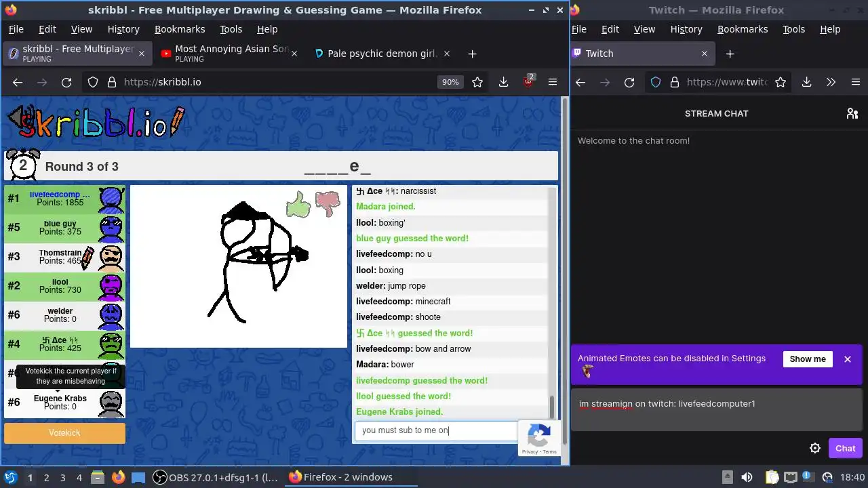Open Tools menu in the Twitch window
The height and width of the screenshot is (488, 868).
coord(793,29)
